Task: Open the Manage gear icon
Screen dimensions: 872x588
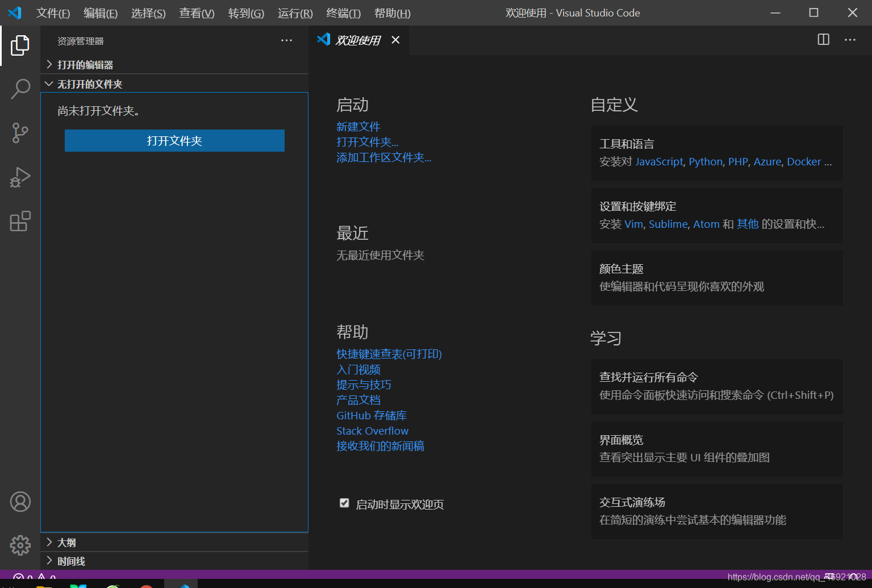Action: pos(20,545)
